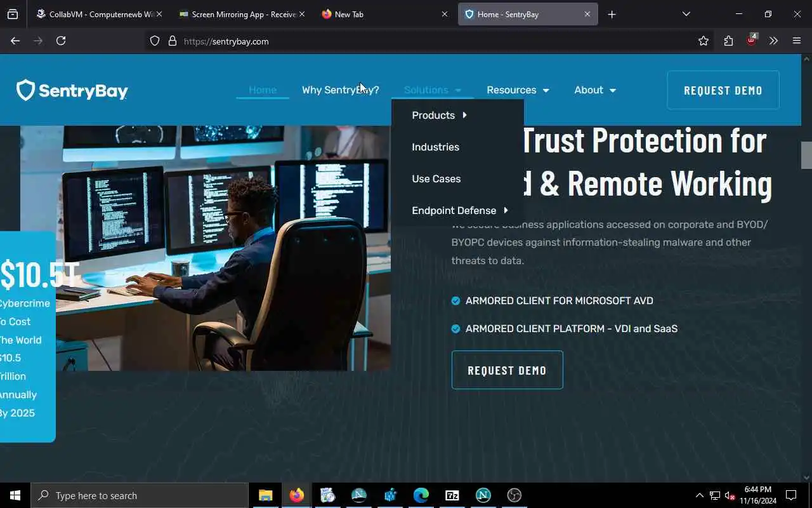Click the SentryBay shield logo

pos(72,90)
